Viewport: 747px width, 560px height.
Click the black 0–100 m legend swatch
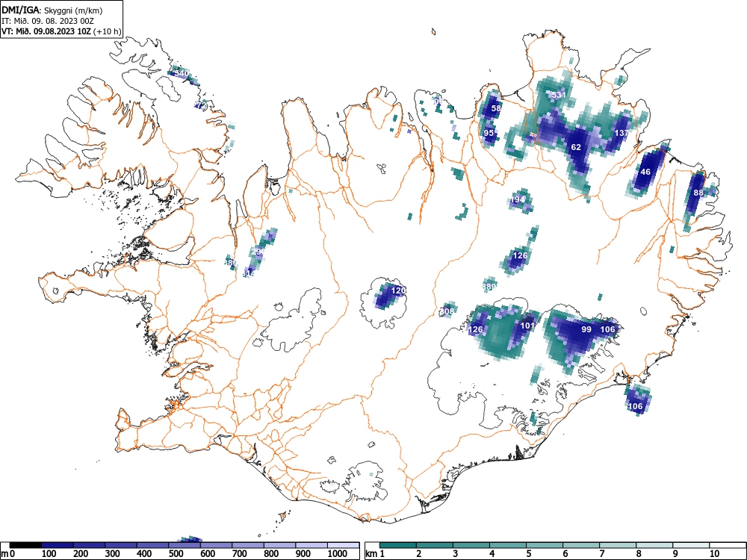pyautogui.click(x=25, y=545)
